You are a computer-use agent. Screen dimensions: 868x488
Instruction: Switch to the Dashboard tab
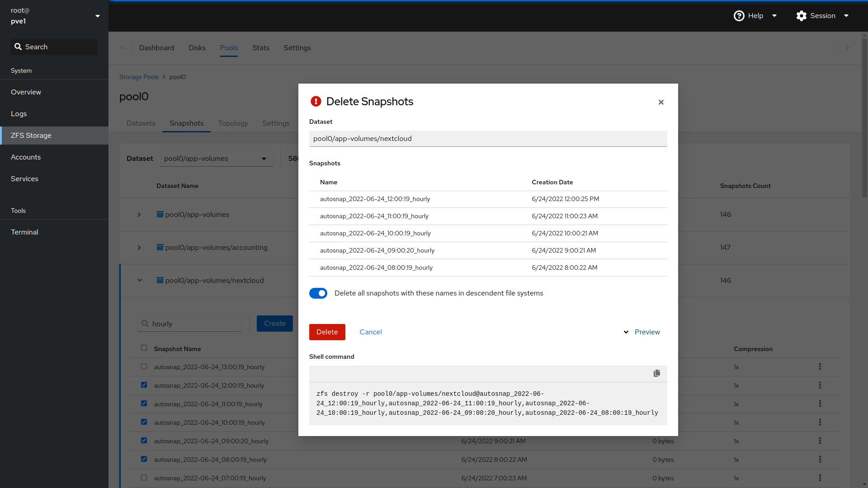[156, 48]
